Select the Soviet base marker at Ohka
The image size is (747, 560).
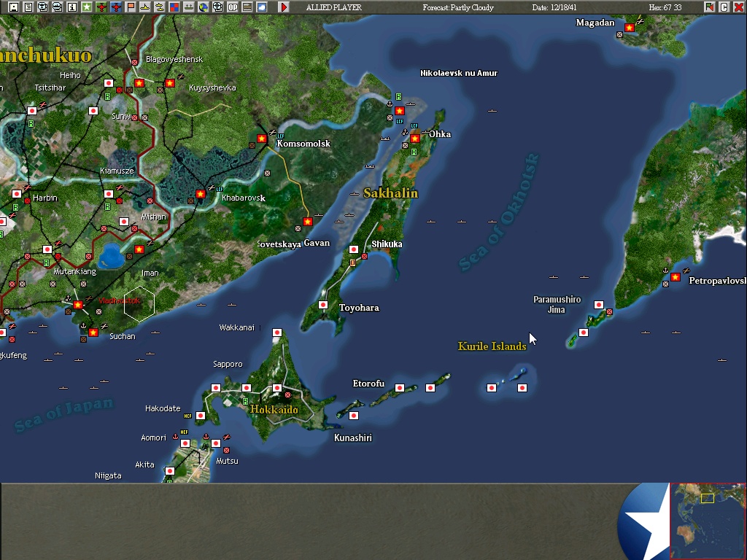point(415,138)
